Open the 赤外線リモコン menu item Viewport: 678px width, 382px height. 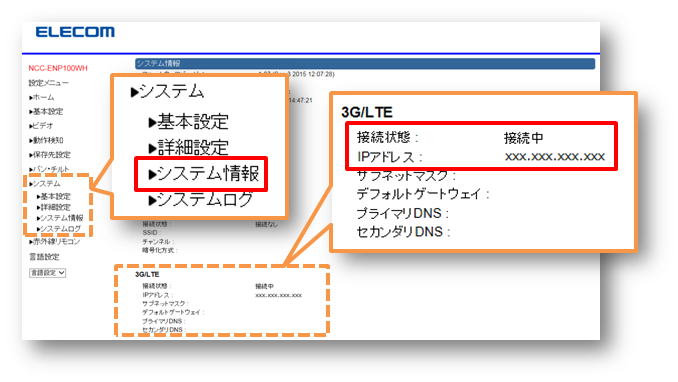point(54,241)
